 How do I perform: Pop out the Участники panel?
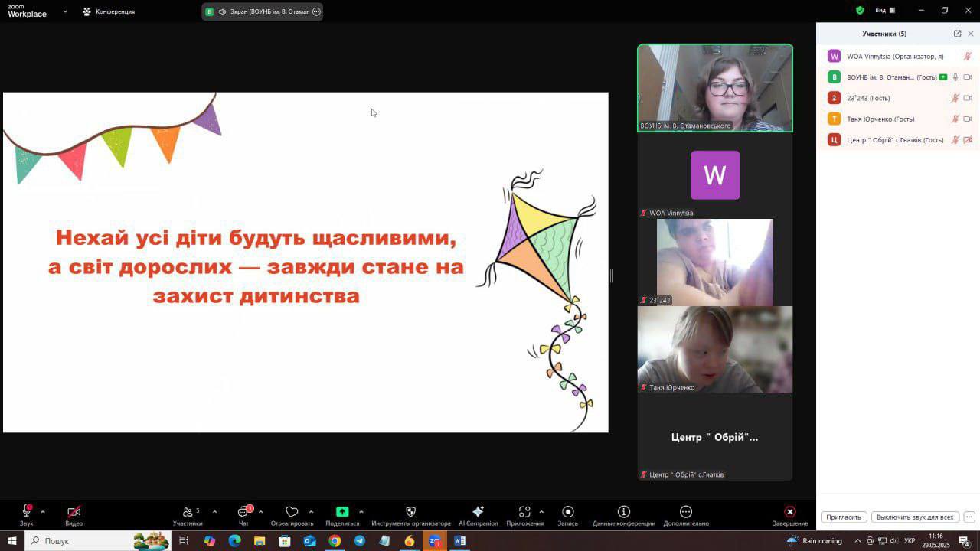click(957, 34)
